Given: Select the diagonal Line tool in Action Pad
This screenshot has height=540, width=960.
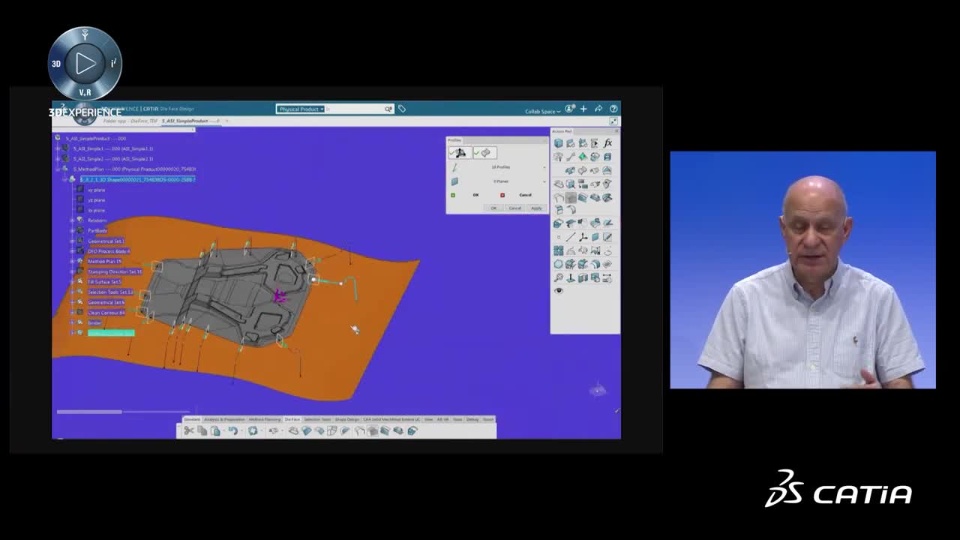Looking at the screenshot, I should click(x=571, y=237).
